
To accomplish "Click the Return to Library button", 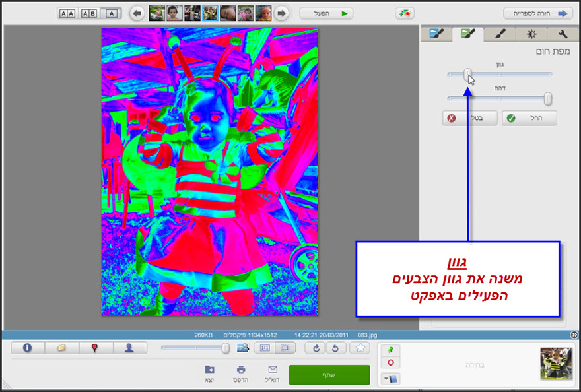I will [x=538, y=13].
